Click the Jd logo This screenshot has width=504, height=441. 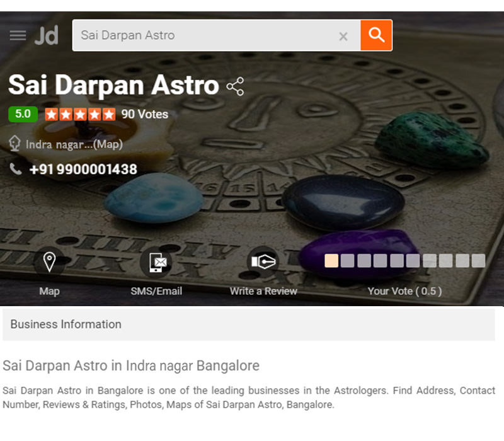coord(47,35)
